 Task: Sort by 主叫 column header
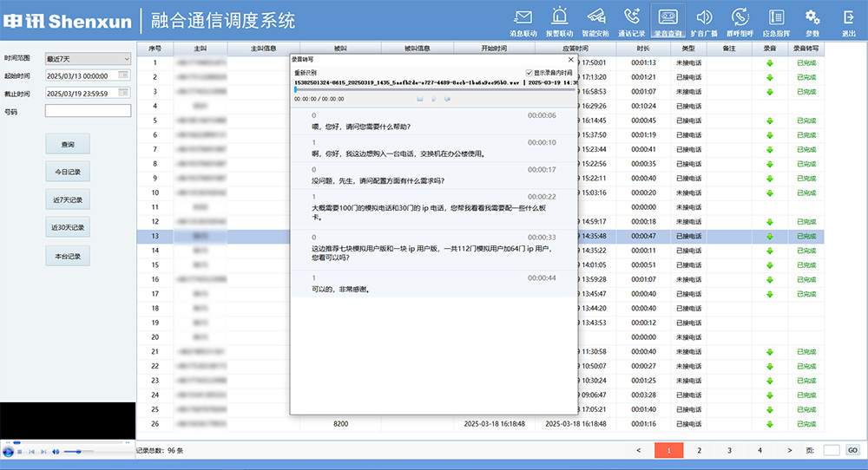[x=201, y=49]
